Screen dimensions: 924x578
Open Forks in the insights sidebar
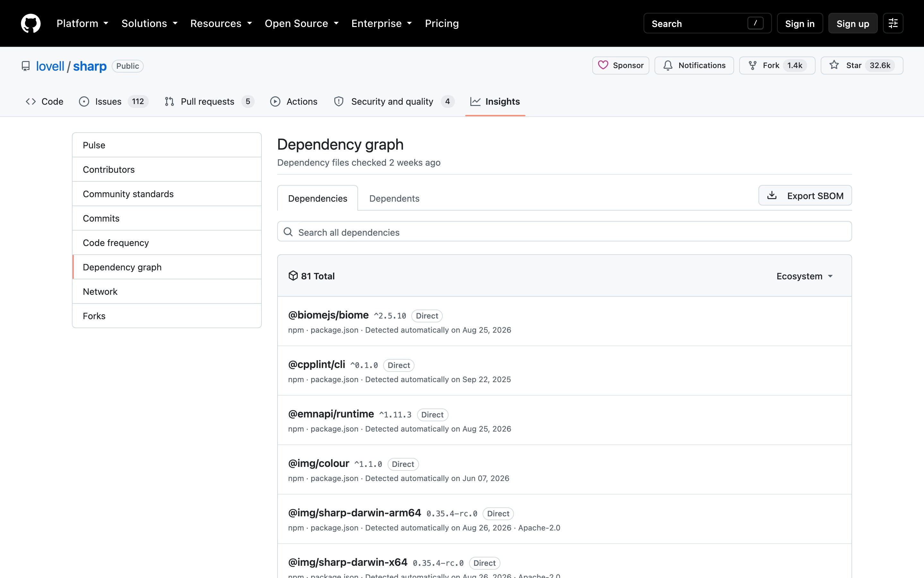[167, 316]
